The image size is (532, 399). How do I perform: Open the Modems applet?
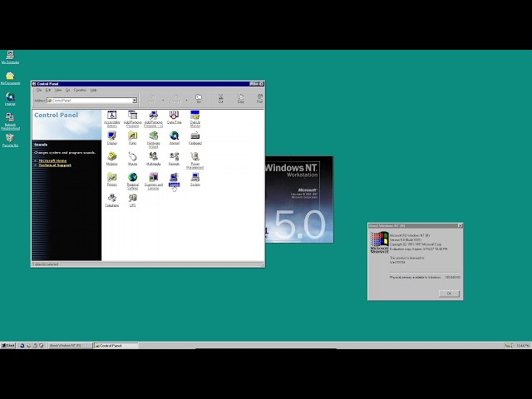coord(112,159)
